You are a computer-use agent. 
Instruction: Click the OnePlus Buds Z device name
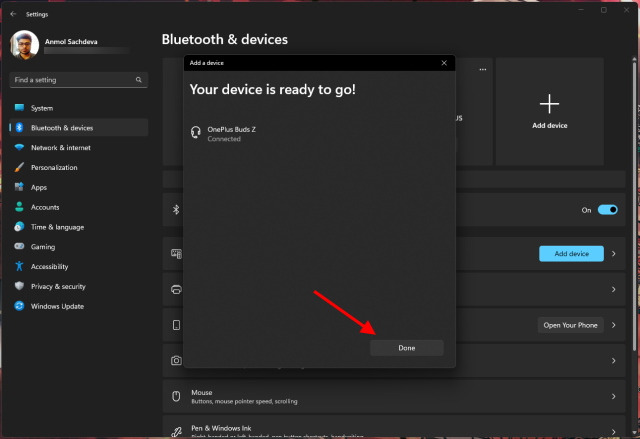pos(231,129)
